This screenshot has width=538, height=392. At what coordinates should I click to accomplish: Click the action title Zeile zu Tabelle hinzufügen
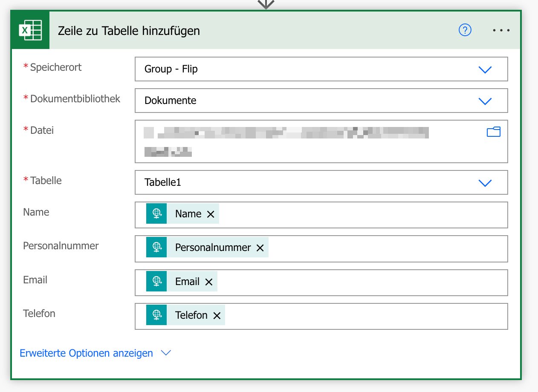click(129, 31)
